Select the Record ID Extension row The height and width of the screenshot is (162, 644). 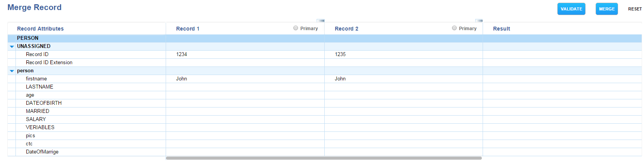click(325, 63)
